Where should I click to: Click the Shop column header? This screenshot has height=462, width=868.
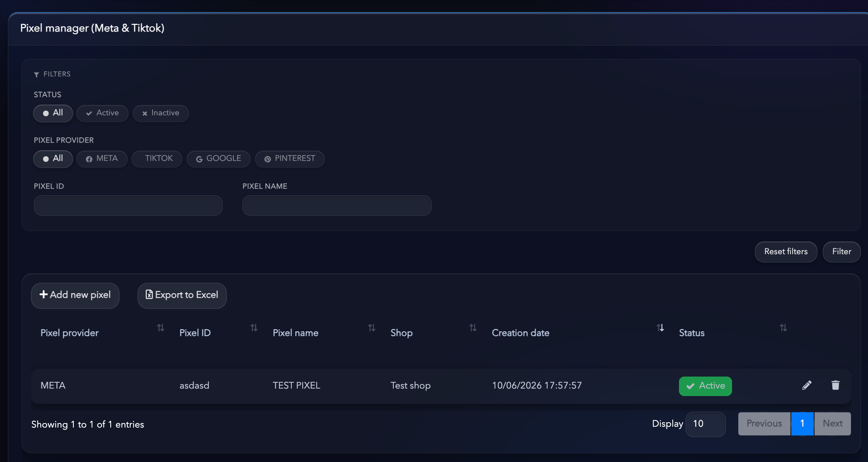click(402, 333)
